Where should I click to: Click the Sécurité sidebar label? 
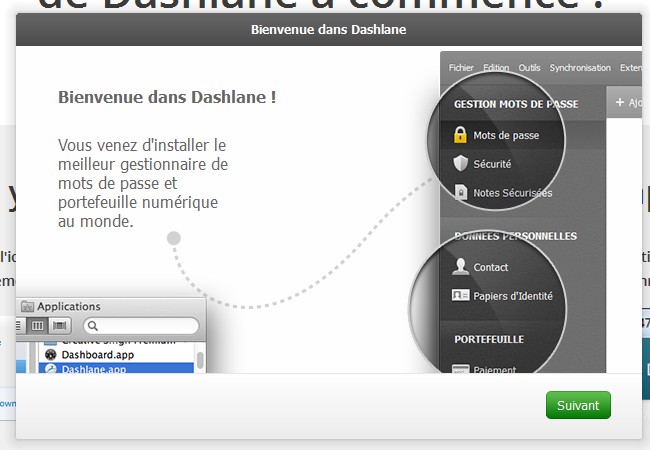point(492,164)
